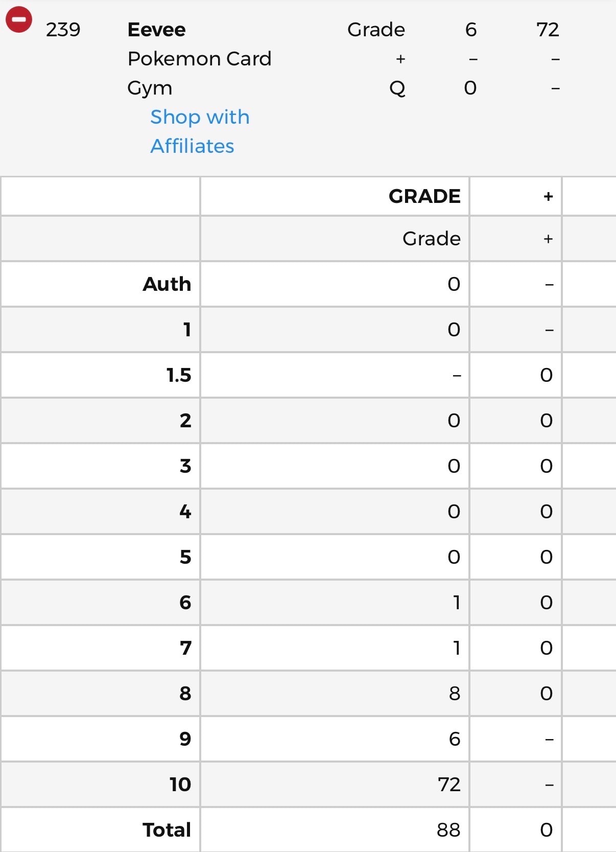Click the total count of 88
616x852 pixels.
tap(448, 830)
